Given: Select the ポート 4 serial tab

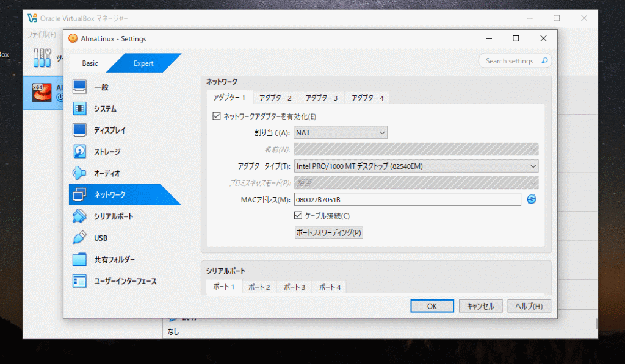Looking at the screenshot, I should (x=330, y=287).
